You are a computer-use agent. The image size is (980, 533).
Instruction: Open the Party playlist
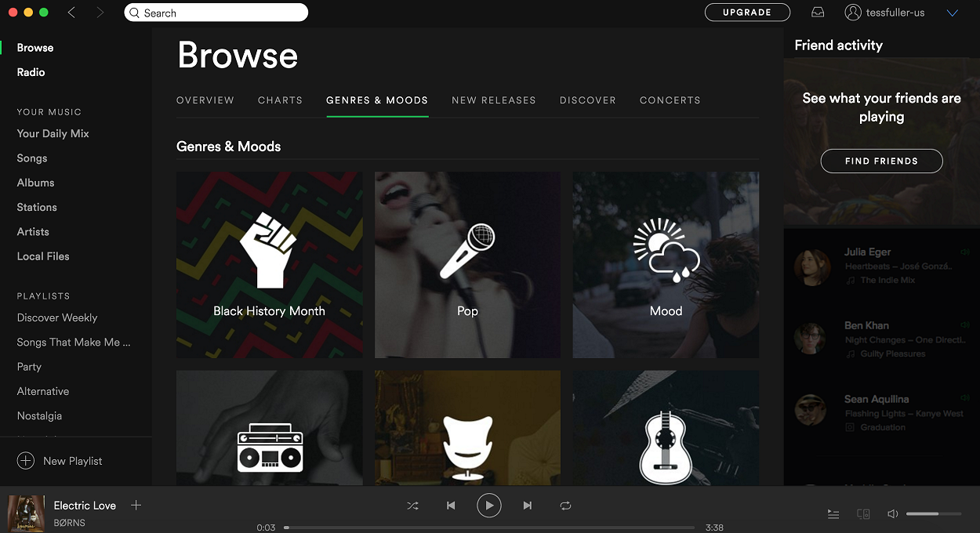[x=29, y=367]
